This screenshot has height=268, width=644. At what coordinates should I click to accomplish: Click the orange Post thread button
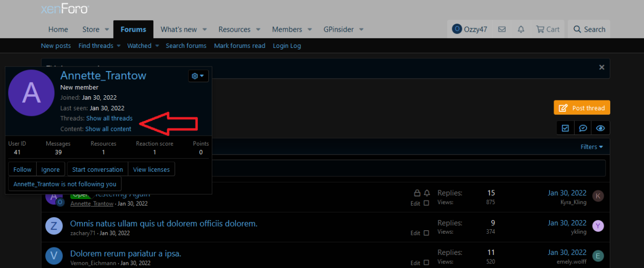pos(582,108)
